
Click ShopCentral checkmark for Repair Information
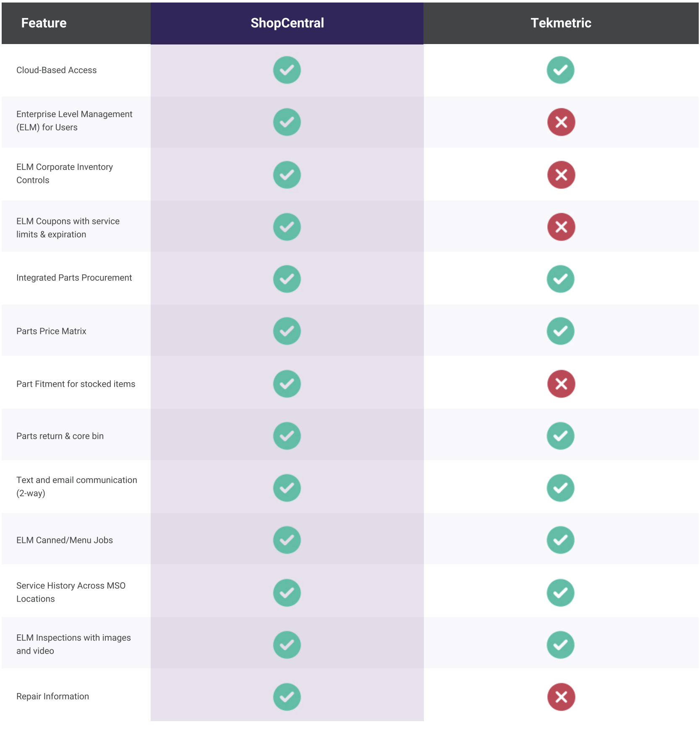tap(287, 697)
